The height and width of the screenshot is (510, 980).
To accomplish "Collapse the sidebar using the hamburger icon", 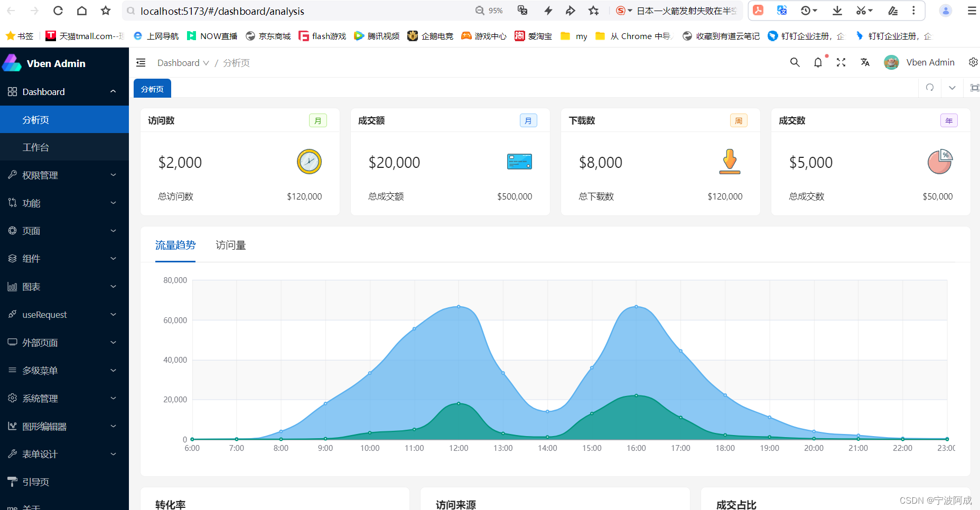I will (141, 62).
